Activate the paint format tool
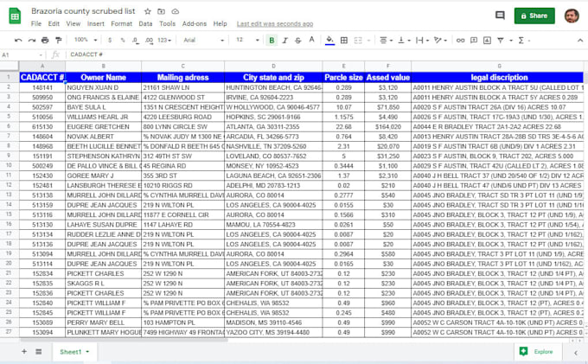This screenshot has width=588, height=364. click(59, 40)
